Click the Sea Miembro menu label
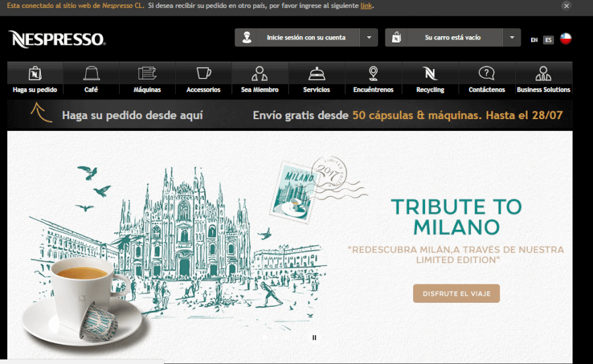Image resolution: width=593 pixels, height=364 pixels. pyautogui.click(x=260, y=90)
